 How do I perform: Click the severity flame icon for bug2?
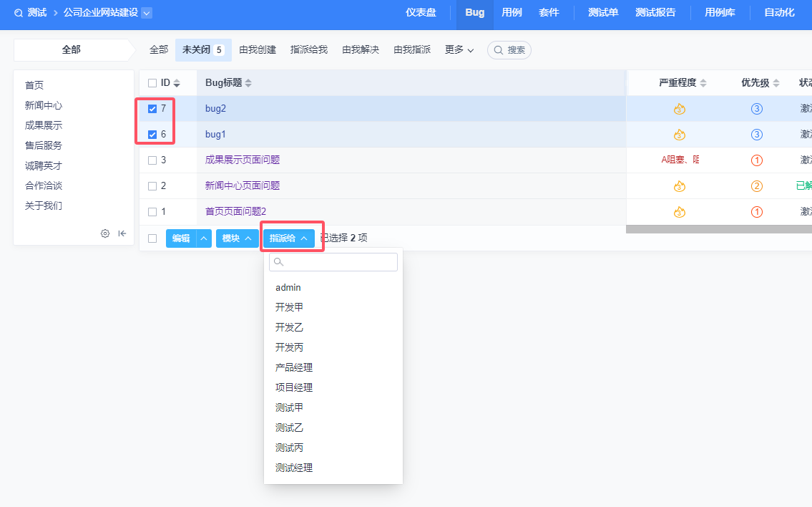pos(680,109)
